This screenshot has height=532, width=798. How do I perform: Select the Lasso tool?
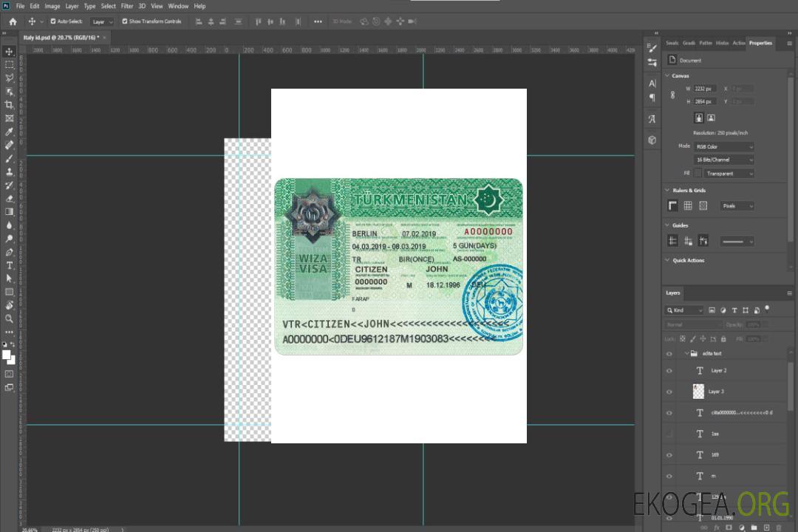pyautogui.click(x=9, y=78)
